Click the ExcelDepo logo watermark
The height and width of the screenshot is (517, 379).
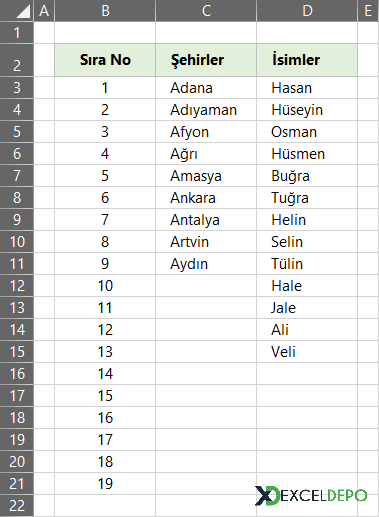coord(311,495)
